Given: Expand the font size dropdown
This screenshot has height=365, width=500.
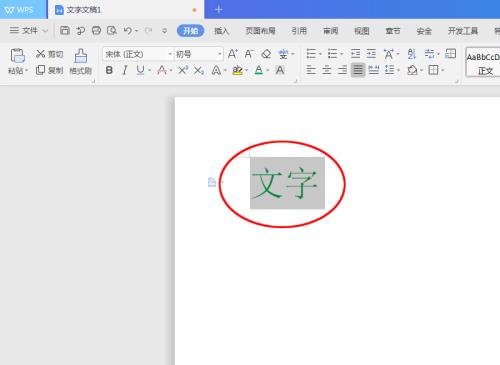Looking at the screenshot, I should 219,54.
